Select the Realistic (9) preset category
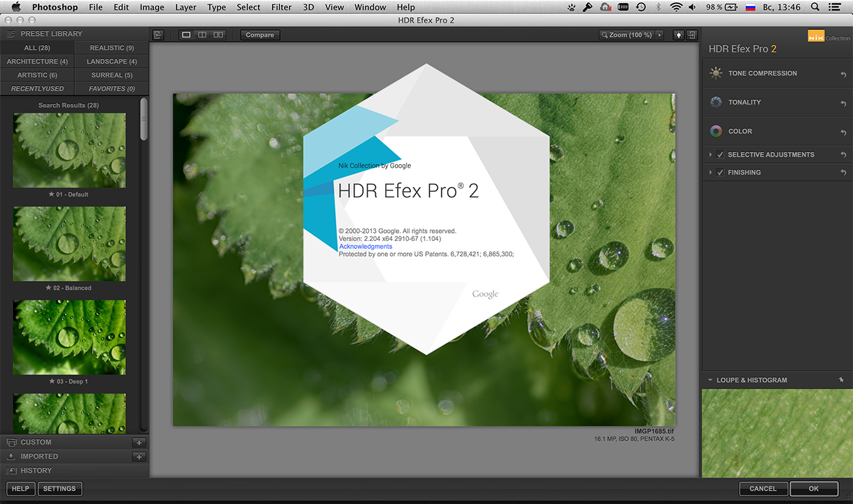 112,48
